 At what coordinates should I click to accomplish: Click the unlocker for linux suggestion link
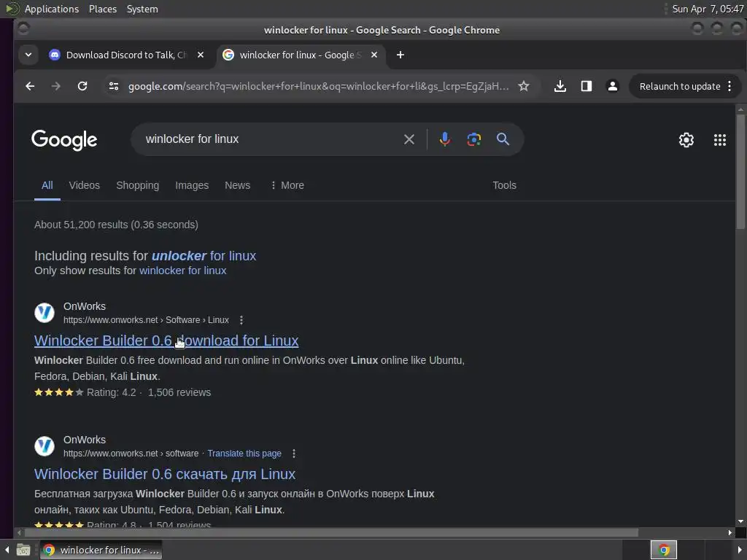coord(204,256)
